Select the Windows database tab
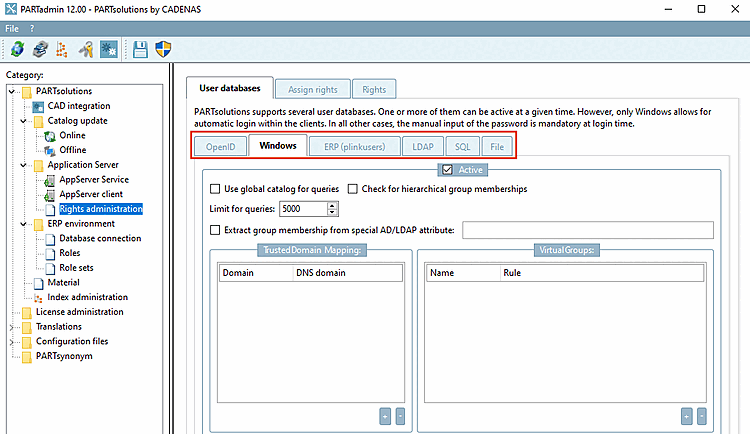Viewport: 750px width, 434px height. pyautogui.click(x=278, y=145)
